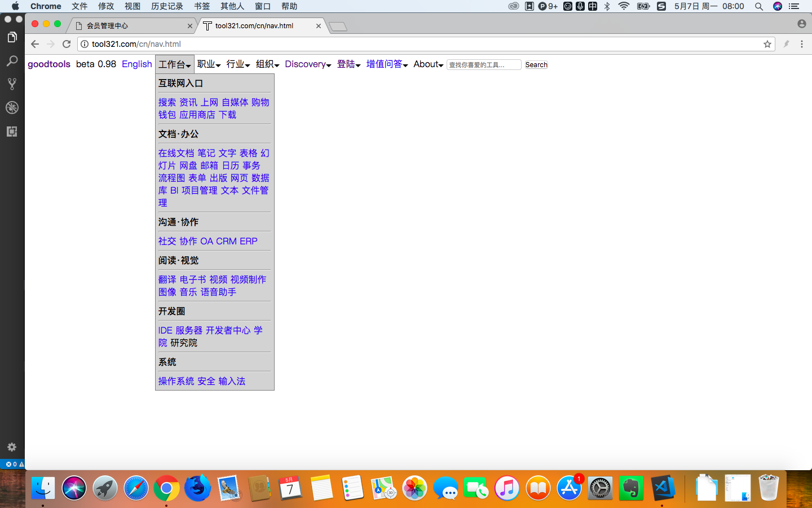Image resolution: width=812 pixels, height=508 pixels.
Task: Open App Store showing one notification
Action: point(568,488)
